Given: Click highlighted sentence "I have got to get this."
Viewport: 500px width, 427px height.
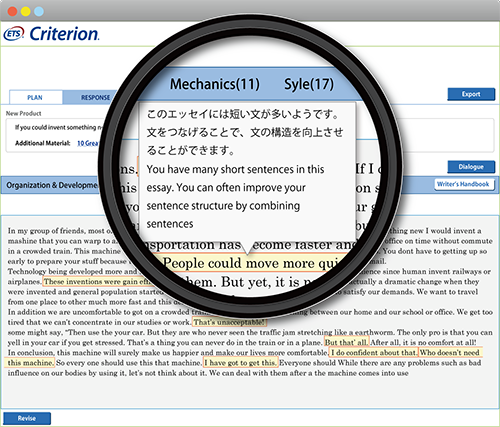Looking at the screenshot, I should point(240,363).
